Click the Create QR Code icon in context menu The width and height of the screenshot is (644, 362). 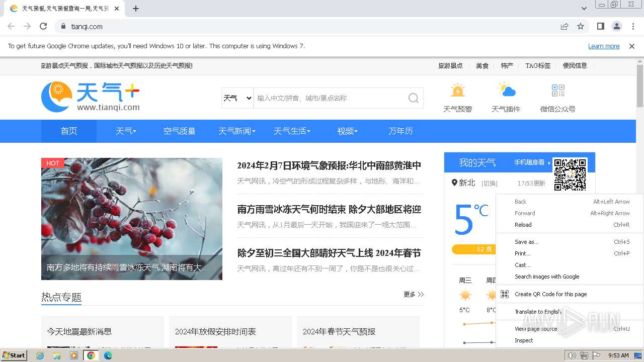[505, 294]
